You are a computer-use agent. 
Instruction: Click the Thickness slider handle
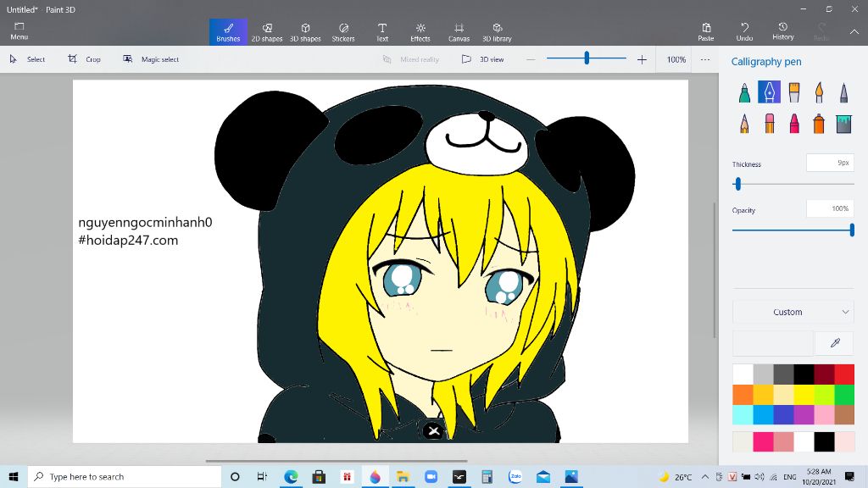click(x=737, y=184)
